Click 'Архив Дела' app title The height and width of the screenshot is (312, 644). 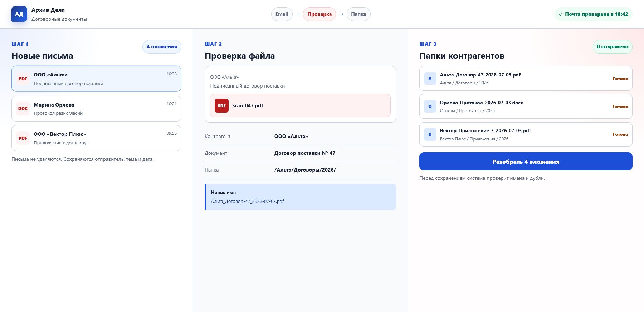click(48, 10)
